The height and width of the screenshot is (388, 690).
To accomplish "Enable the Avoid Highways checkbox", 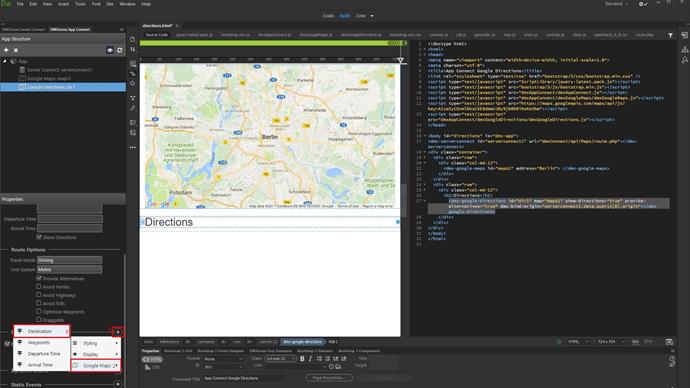I will pos(39,295).
